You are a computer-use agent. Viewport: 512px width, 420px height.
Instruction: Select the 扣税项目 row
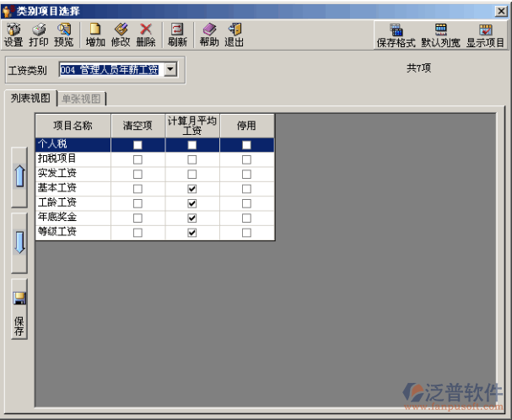(x=154, y=159)
